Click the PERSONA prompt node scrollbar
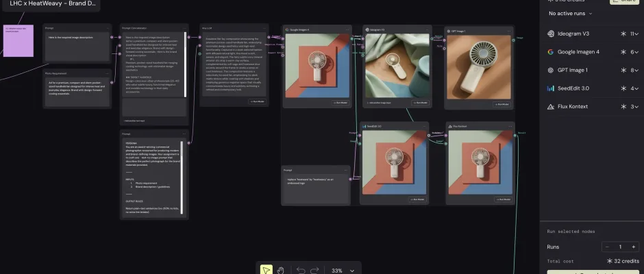Image resolution: width=644 pixels, height=274 pixels. (182, 178)
